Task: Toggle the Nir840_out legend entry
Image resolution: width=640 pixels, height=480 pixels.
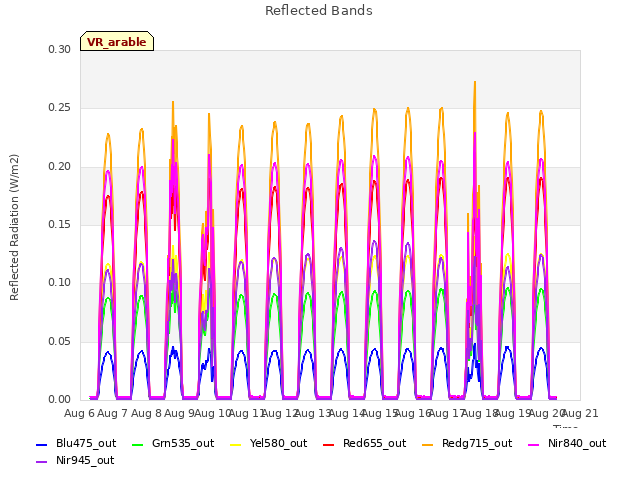Action: (567, 443)
